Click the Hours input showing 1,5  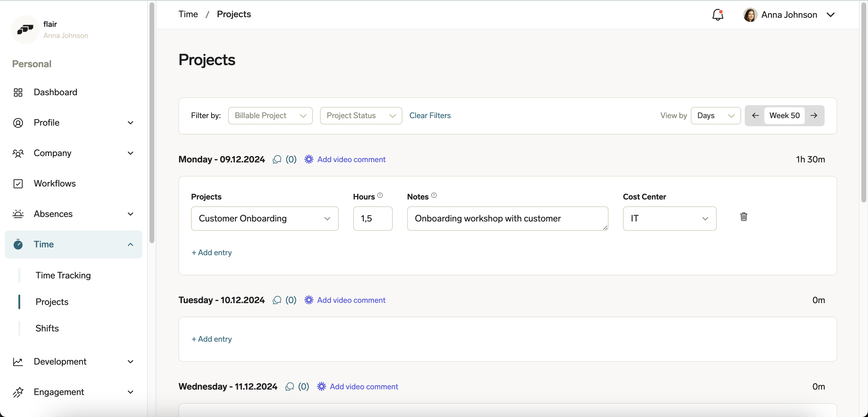373,218
